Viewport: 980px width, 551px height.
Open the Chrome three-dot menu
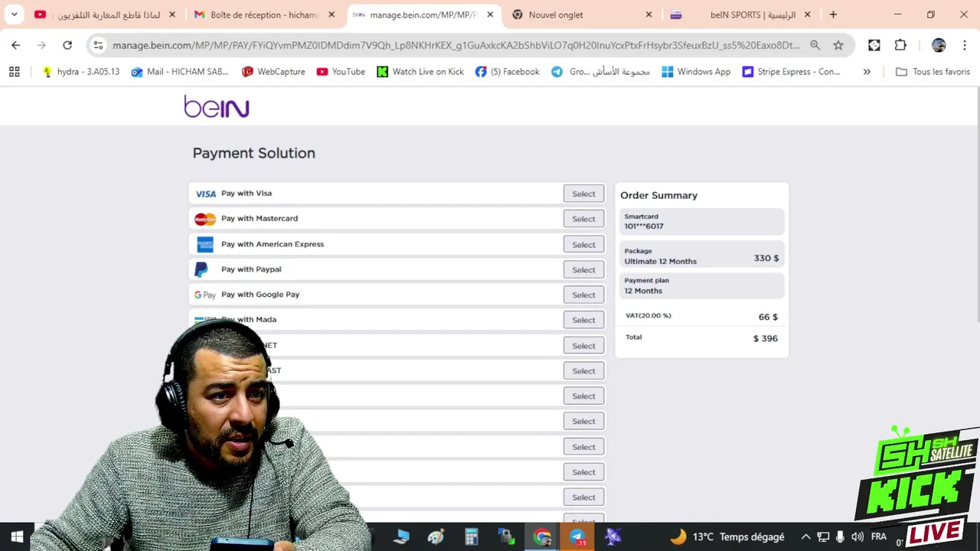click(963, 45)
